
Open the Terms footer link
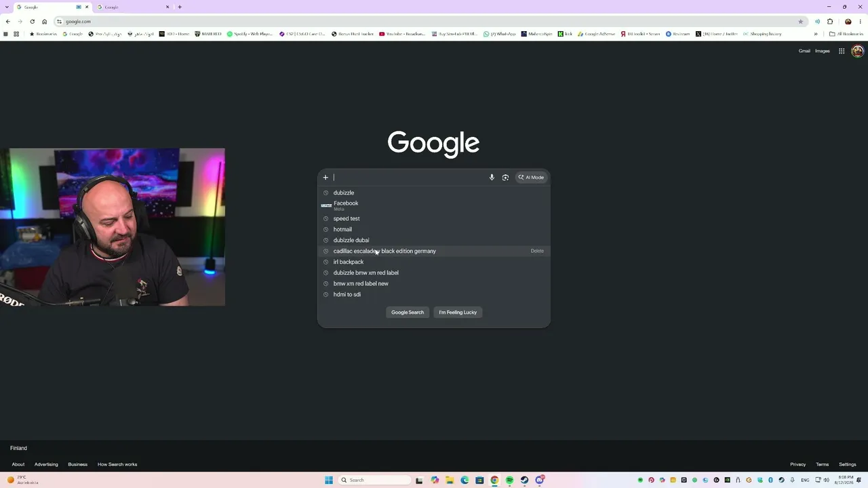[823, 464]
